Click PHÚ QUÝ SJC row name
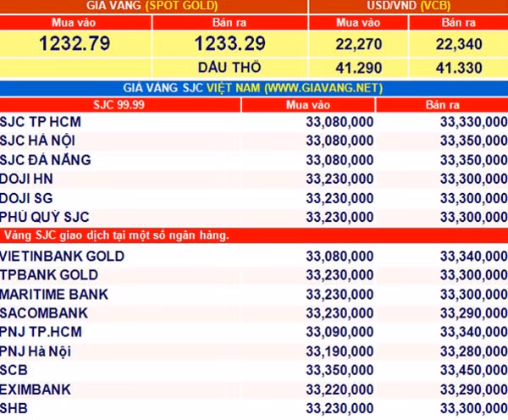 44,217
